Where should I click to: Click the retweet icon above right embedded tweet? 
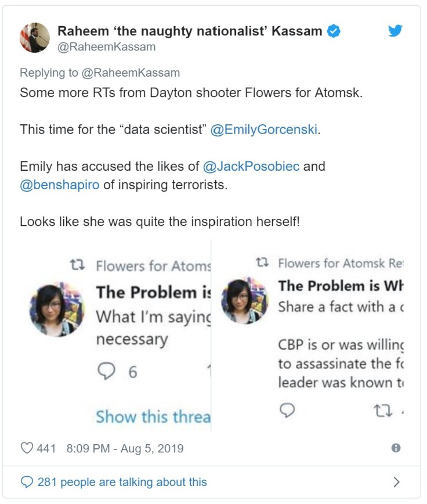click(x=262, y=263)
